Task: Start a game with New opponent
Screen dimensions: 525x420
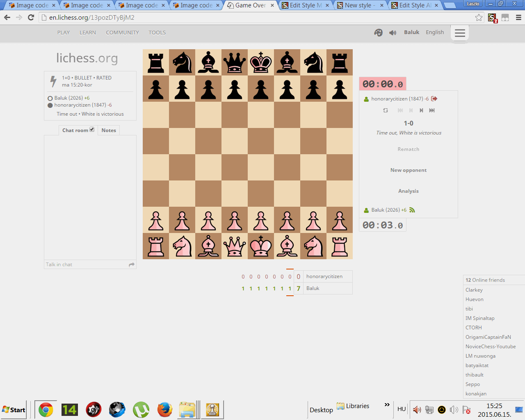Action: point(409,170)
